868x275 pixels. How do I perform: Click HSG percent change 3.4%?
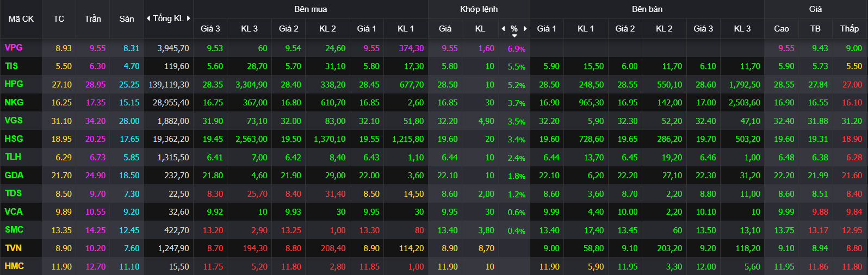[x=517, y=140]
